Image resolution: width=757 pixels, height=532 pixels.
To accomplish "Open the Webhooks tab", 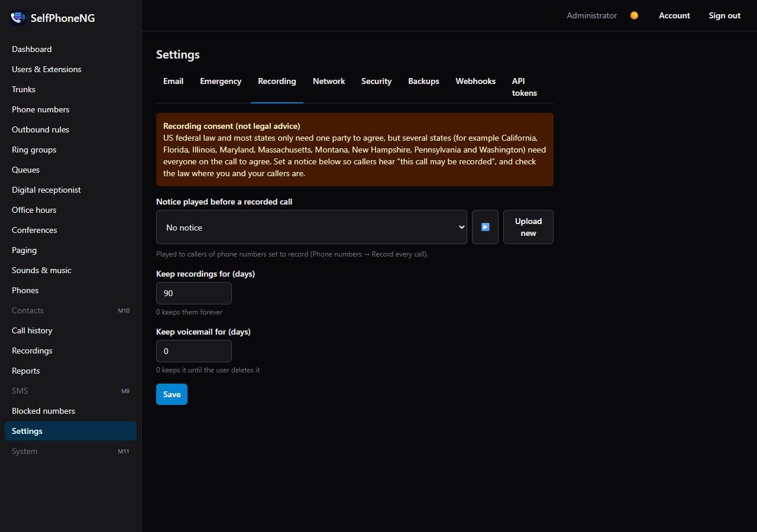I will (x=475, y=81).
